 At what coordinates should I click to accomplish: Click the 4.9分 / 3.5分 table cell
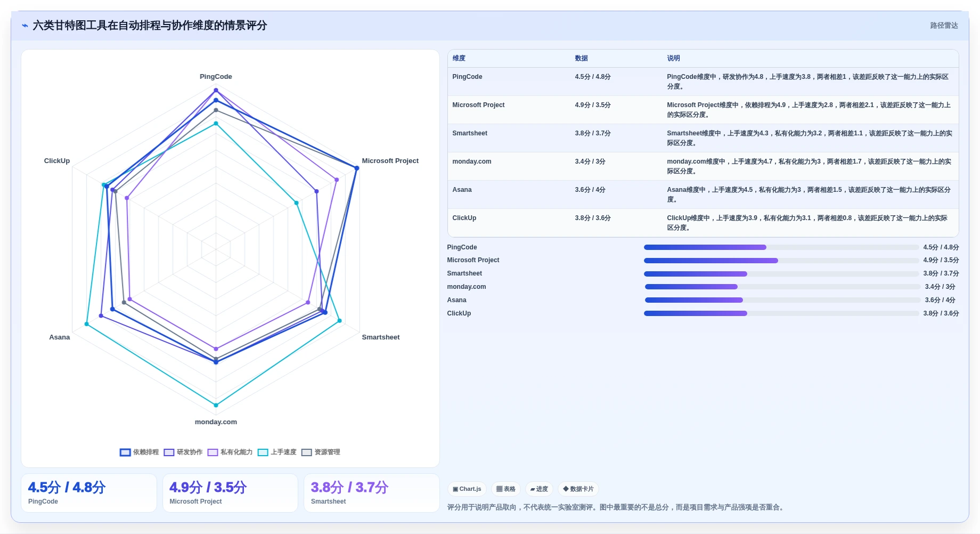pos(593,105)
